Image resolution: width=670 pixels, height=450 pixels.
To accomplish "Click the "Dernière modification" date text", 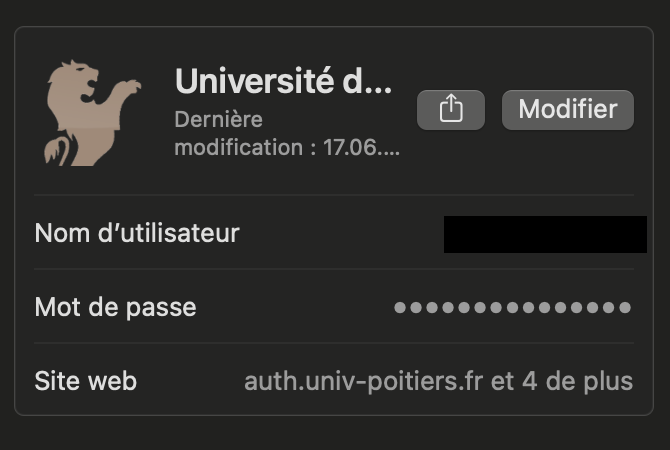I will 219,120.
